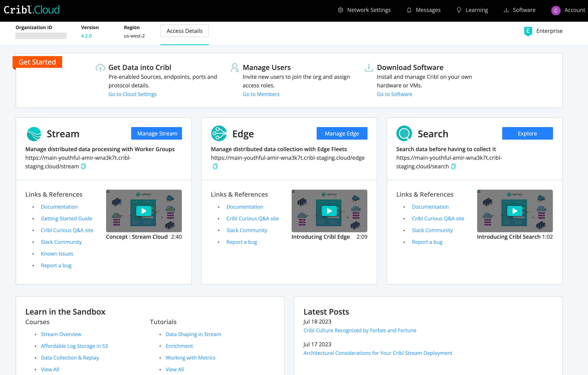Click the Explore button for Search
The image size is (588, 375).
[x=527, y=133]
